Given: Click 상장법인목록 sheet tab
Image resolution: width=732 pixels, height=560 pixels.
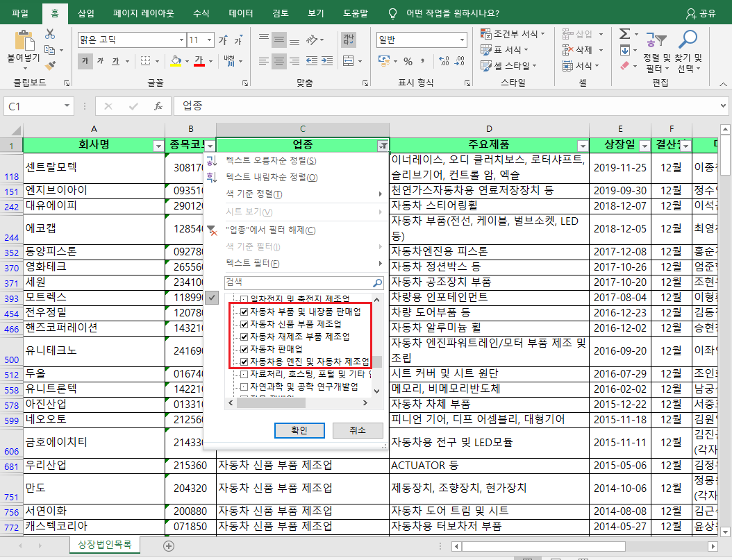Looking at the screenshot, I should (x=105, y=544).
